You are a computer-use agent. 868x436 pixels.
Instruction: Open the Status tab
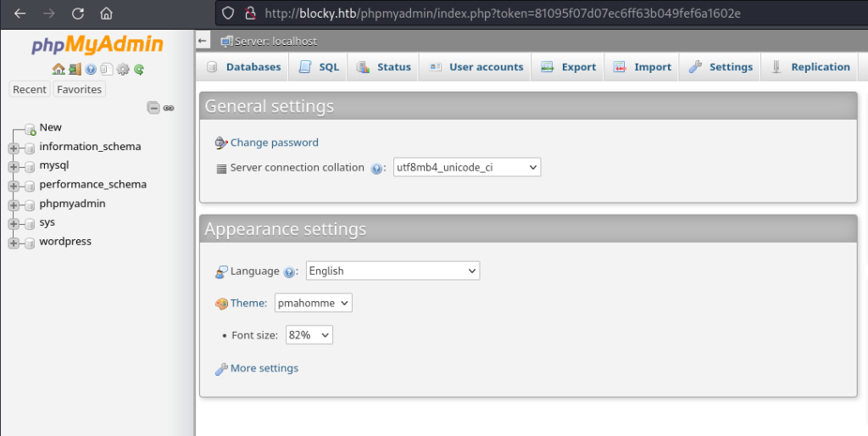384,67
